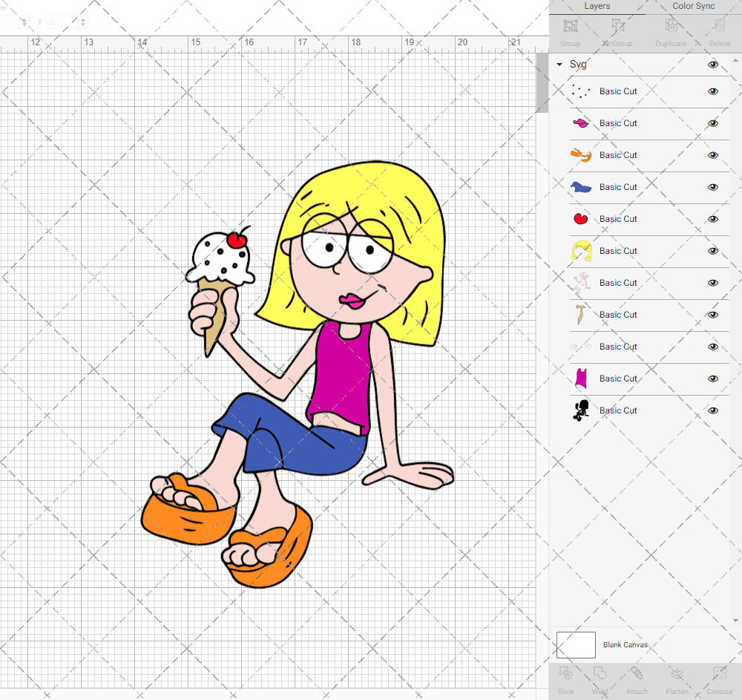Click the Svg group label
The height and width of the screenshot is (700, 742).
(578, 65)
